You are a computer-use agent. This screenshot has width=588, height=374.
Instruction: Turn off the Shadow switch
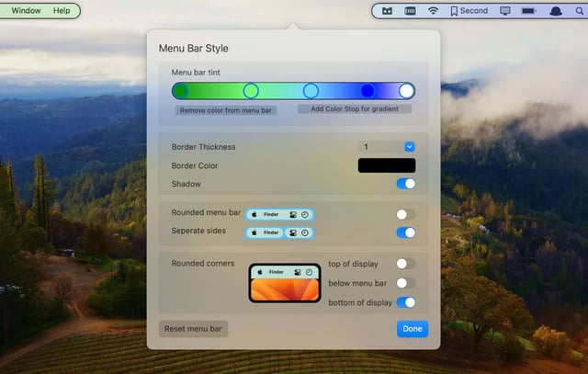(406, 184)
